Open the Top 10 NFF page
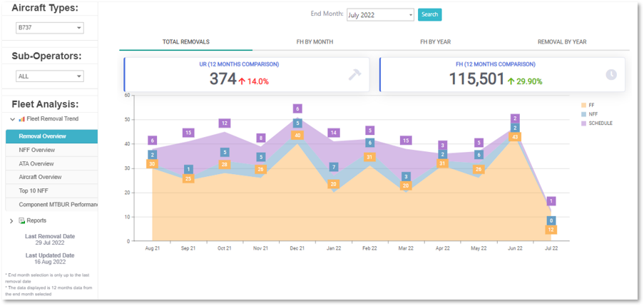Screen dimensions: 644x306 point(35,190)
